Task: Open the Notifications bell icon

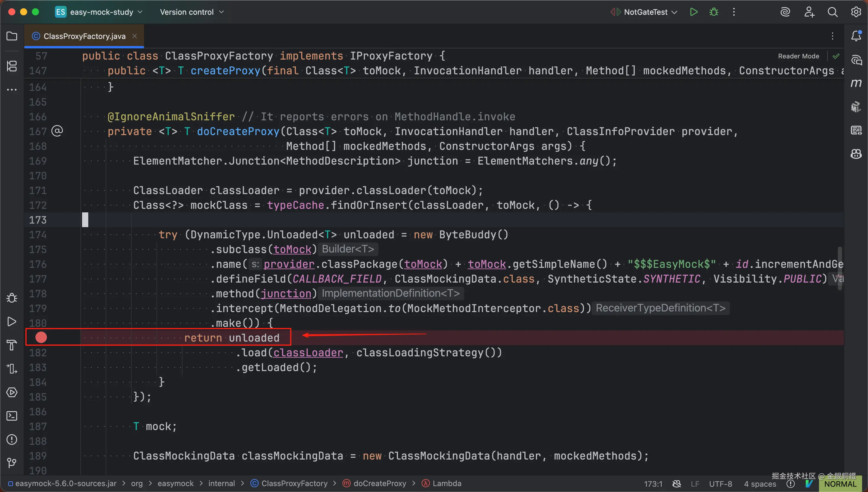Action: pos(856,36)
